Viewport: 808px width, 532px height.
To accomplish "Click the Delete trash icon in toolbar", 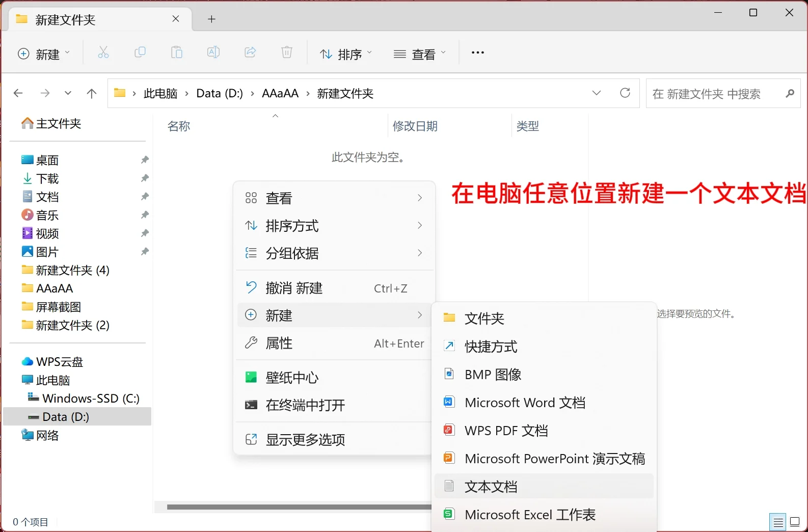I will (x=287, y=52).
